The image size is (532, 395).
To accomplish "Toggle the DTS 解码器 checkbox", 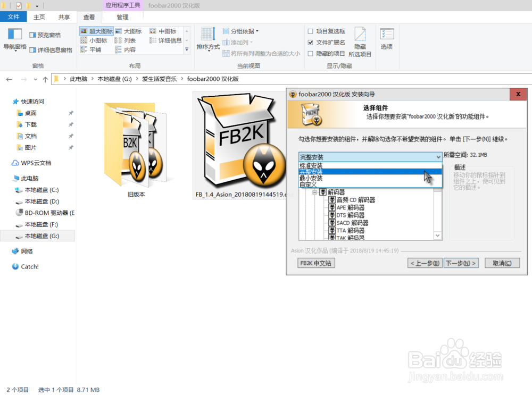I will click(x=332, y=215).
